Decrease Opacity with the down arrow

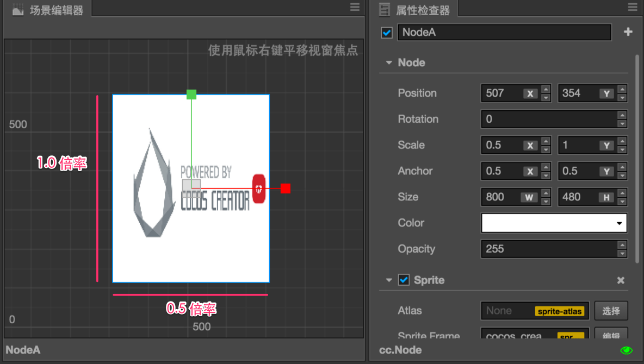622,253
